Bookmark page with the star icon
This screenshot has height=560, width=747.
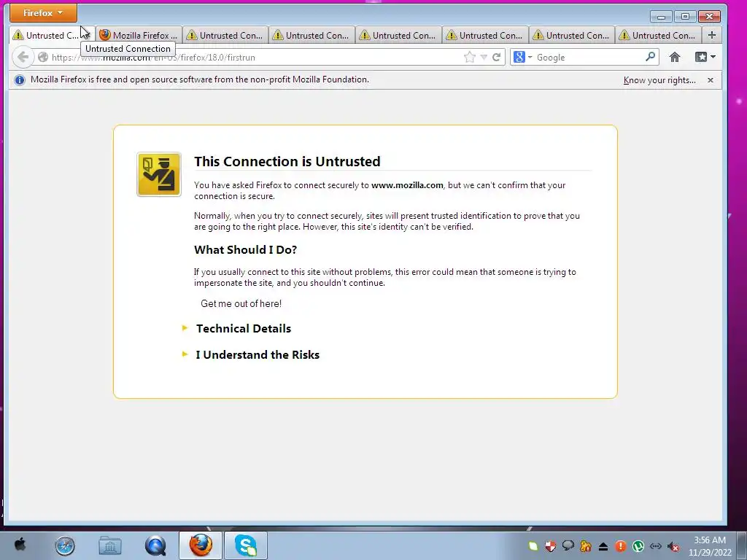pyautogui.click(x=469, y=57)
